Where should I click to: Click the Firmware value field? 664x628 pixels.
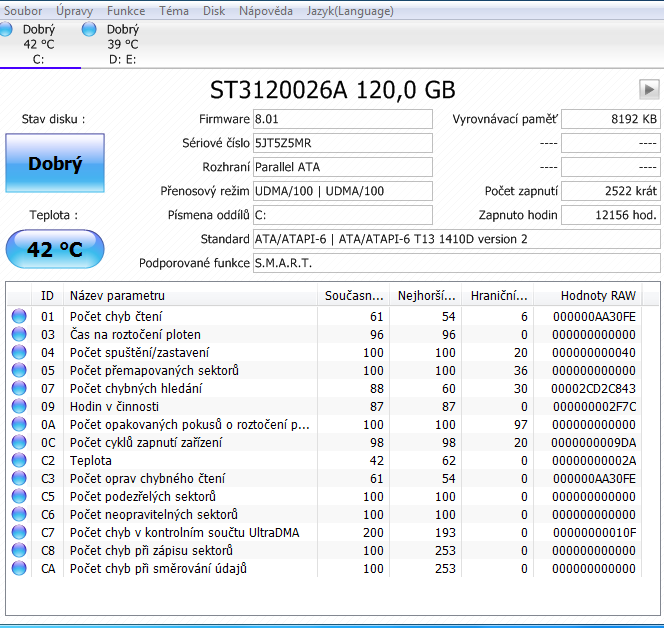coord(342,119)
